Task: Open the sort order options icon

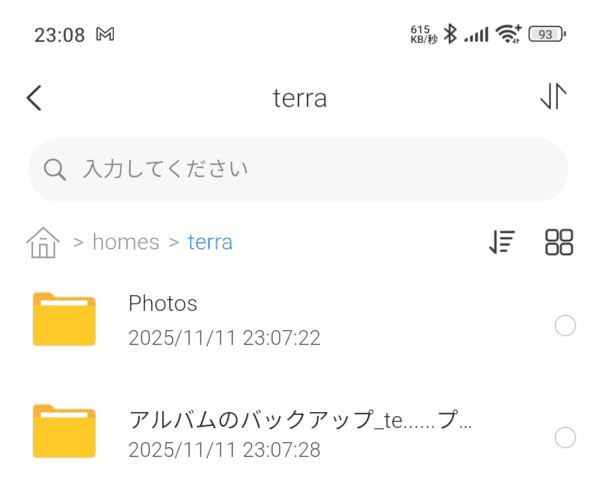Action: click(x=501, y=242)
